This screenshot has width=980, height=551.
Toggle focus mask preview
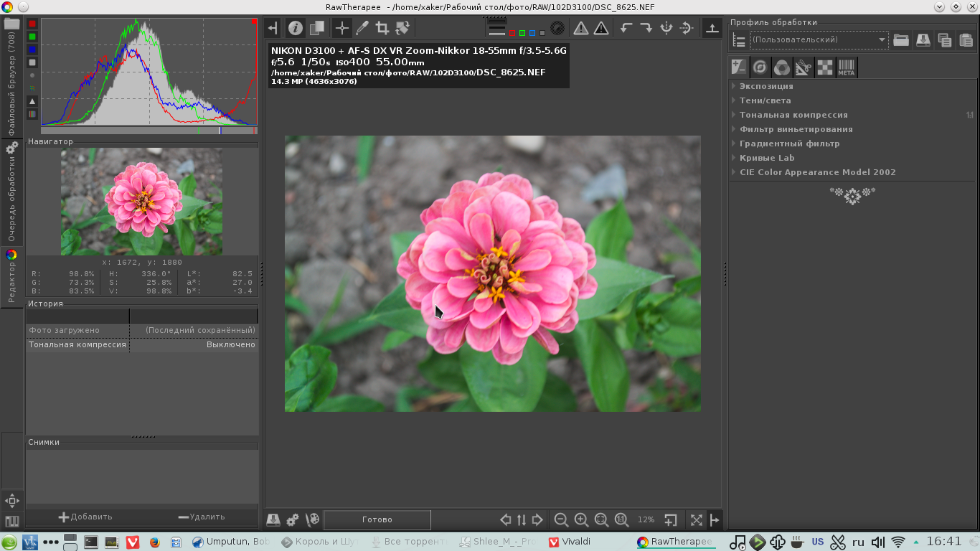point(557,28)
